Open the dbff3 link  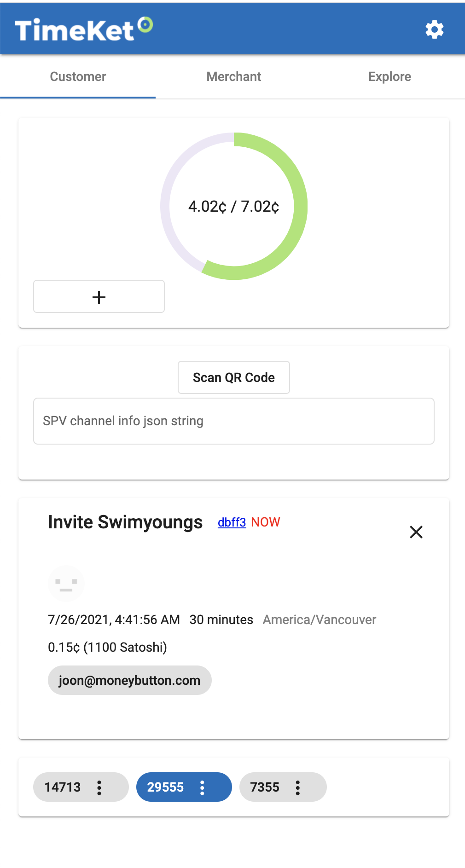(232, 522)
